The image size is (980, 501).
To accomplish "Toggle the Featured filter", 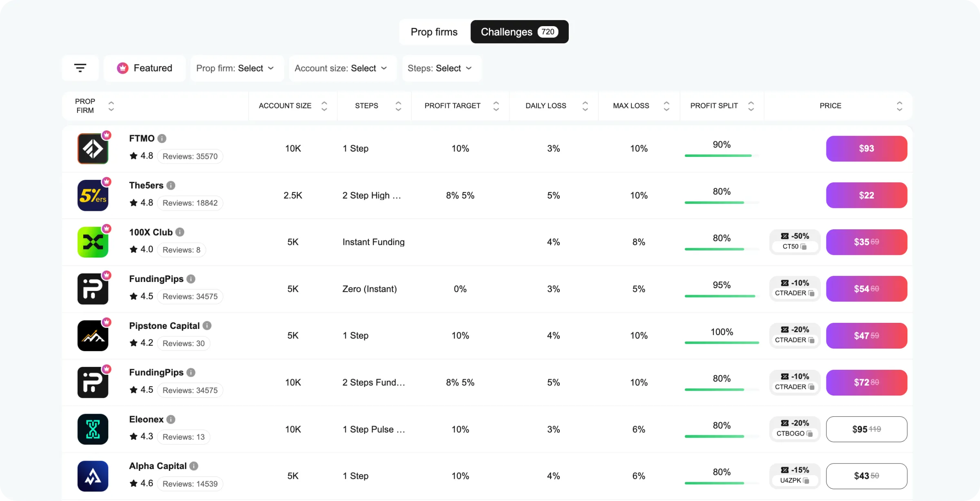I will [145, 68].
